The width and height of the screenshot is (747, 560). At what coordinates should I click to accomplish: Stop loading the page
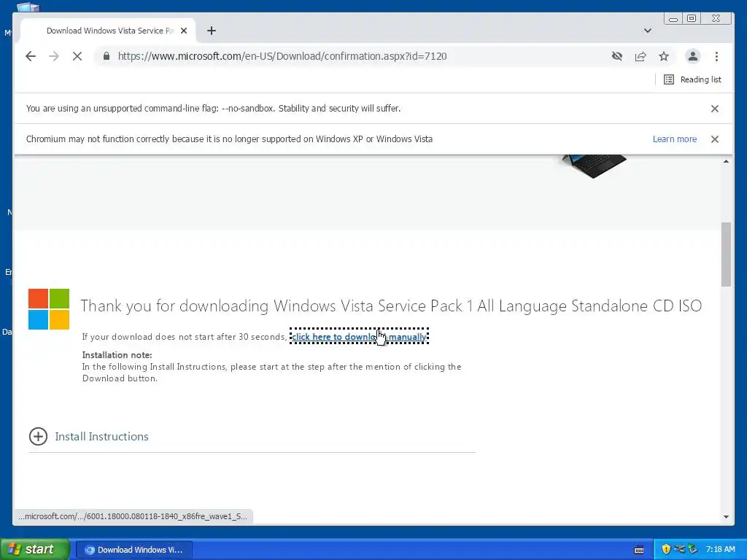tap(77, 56)
